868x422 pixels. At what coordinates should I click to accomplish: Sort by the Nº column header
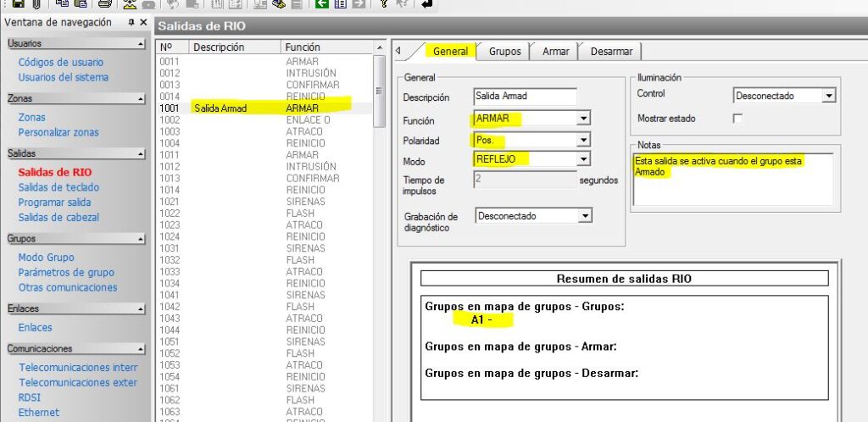click(x=173, y=47)
